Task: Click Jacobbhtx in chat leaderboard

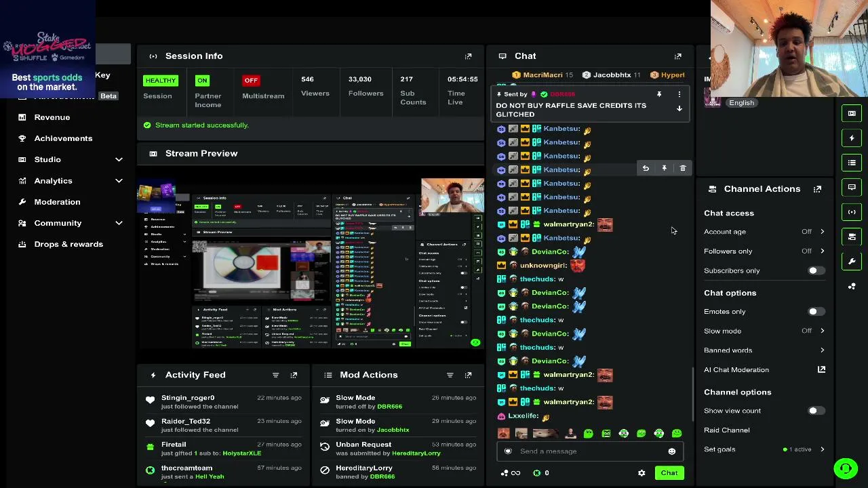Action: (612, 75)
